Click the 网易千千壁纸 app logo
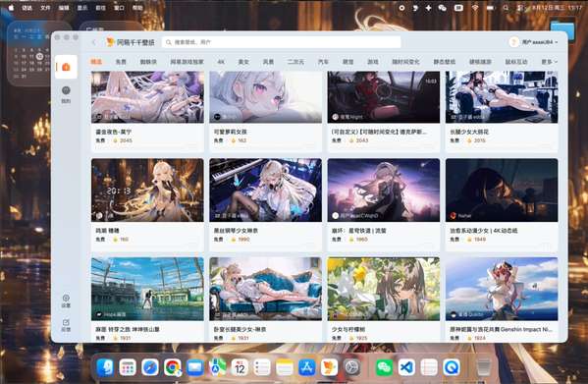588x384 pixels. 131,42
